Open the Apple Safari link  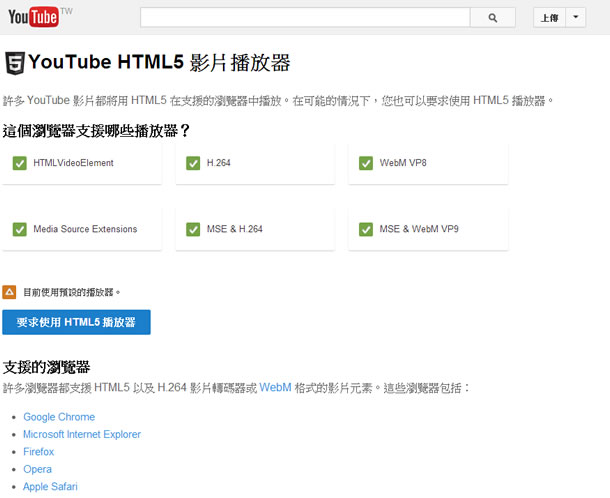tap(50, 487)
